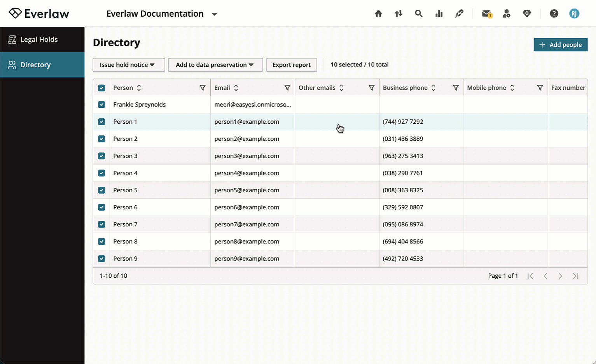Toggle the select-all header checkbox
The width and height of the screenshot is (596, 364).
(x=101, y=88)
